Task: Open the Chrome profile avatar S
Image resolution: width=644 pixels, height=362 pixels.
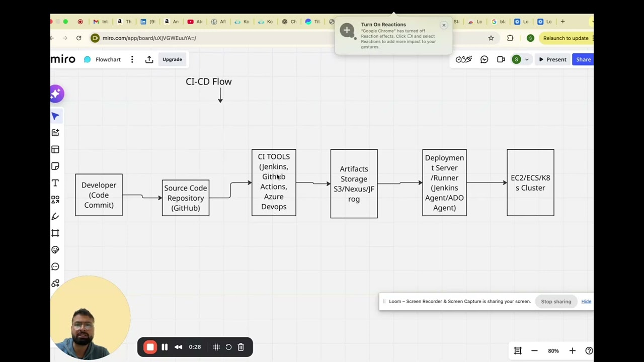Action: tap(530, 38)
